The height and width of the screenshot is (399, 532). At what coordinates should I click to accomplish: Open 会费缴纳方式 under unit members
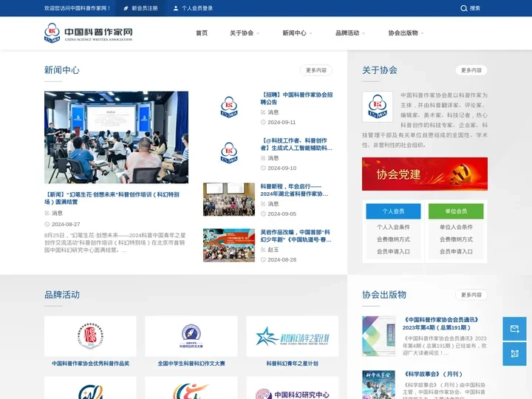tap(456, 239)
